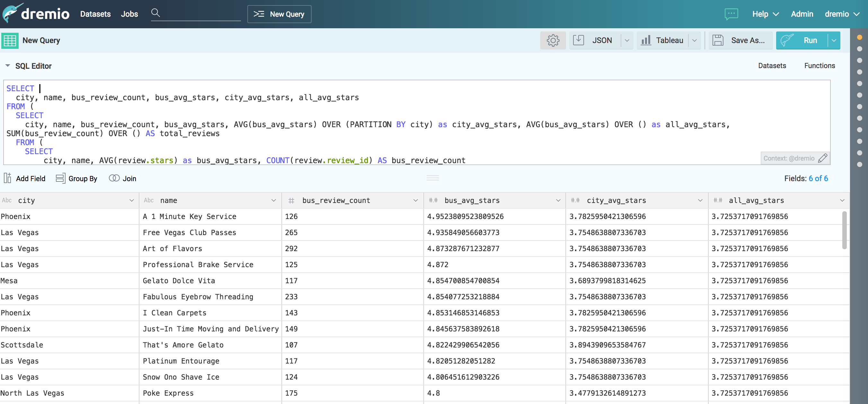Open the city column dropdown menu
868x404 pixels.
131,200
